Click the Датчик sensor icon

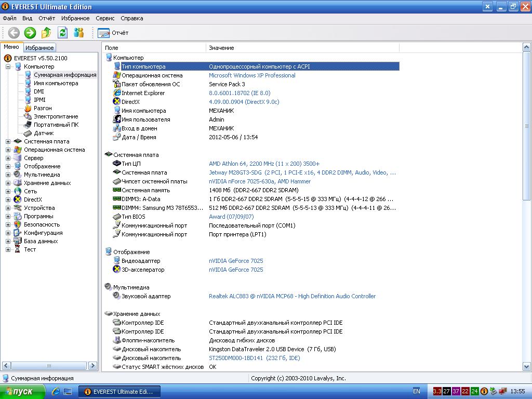pyautogui.click(x=28, y=134)
